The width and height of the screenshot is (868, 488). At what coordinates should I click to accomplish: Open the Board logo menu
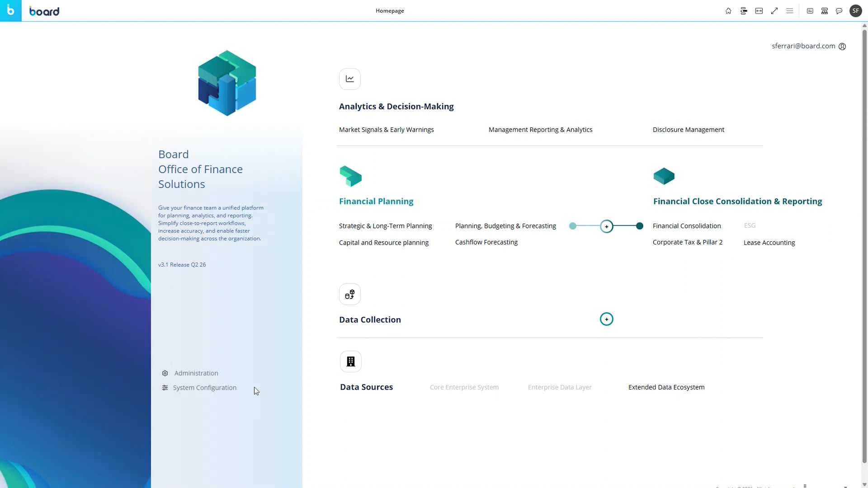click(10, 10)
